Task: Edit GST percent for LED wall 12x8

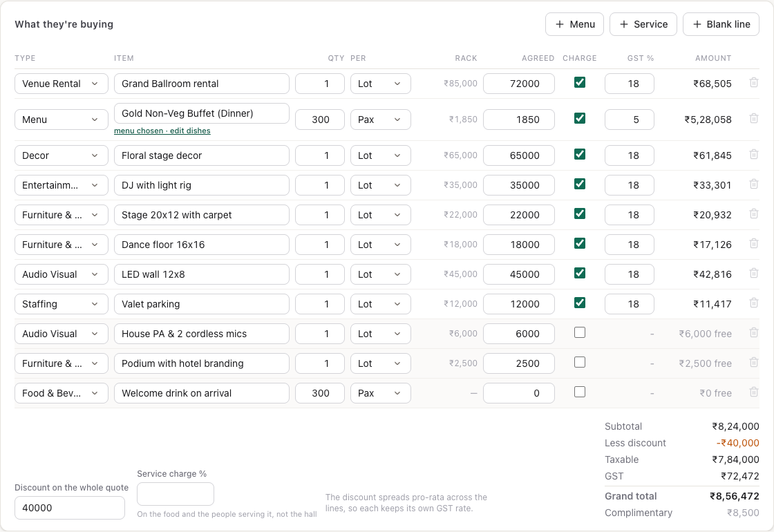Action: pyautogui.click(x=630, y=274)
